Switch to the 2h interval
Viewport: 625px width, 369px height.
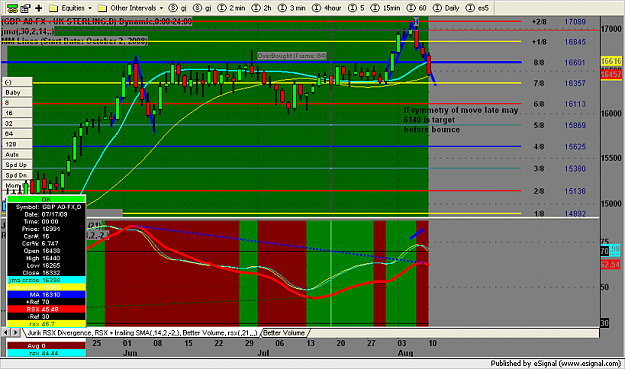[262, 8]
